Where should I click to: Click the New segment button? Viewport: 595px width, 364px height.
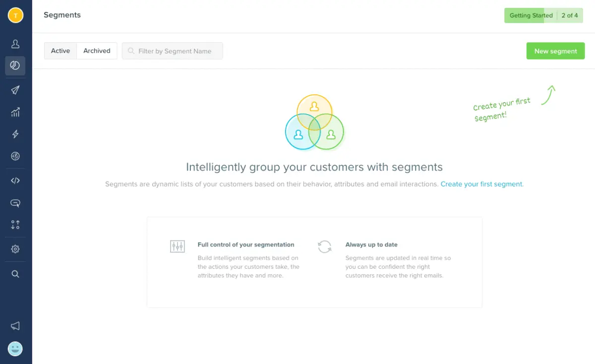pyautogui.click(x=555, y=51)
